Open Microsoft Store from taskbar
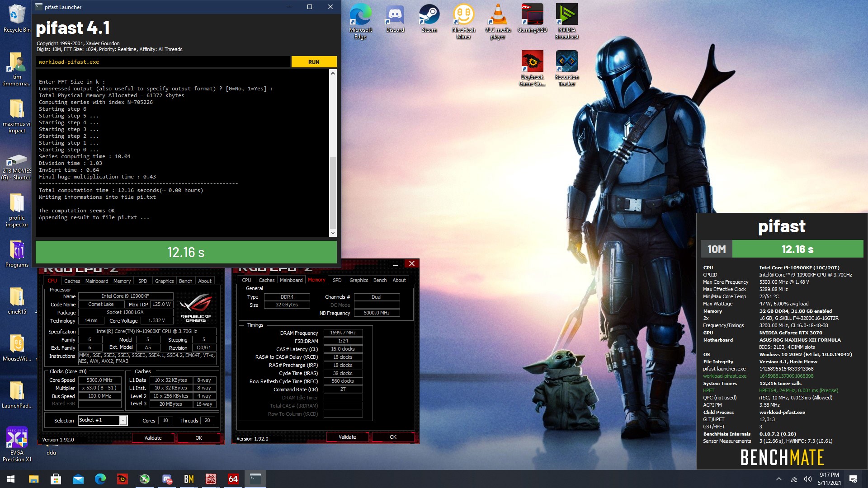Image resolution: width=868 pixels, height=488 pixels. tap(56, 479)
